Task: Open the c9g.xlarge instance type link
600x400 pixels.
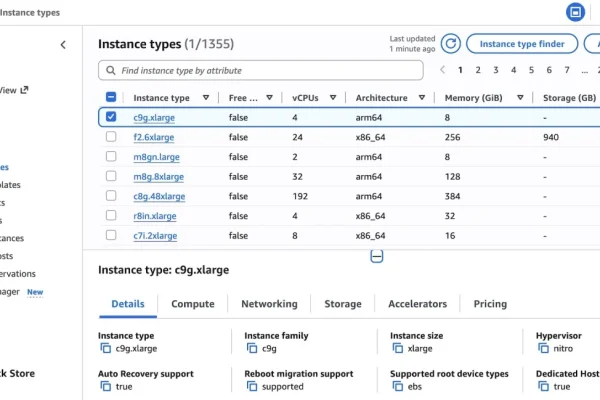Action: [154, 118]
